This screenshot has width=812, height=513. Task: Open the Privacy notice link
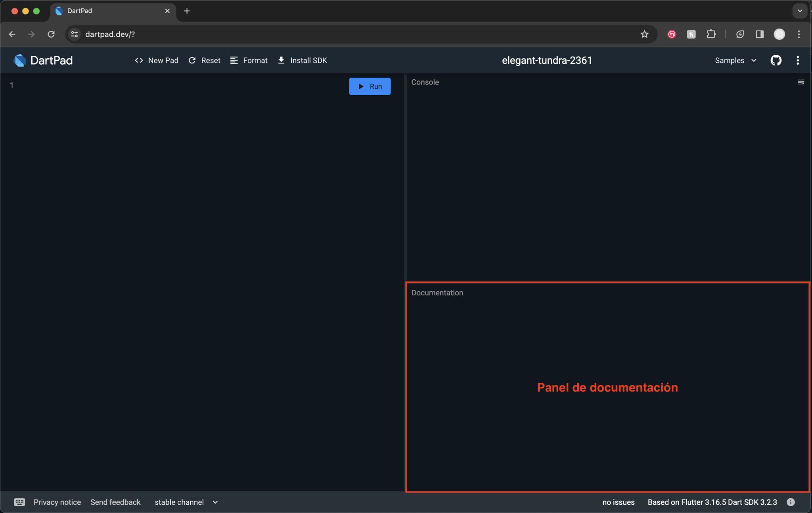coord(57,502)
